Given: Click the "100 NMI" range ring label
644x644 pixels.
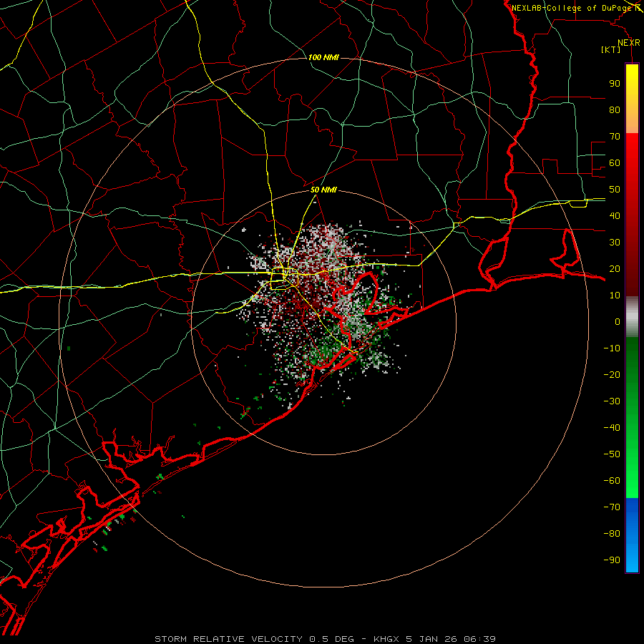Looking at the screenshot, I should pyautogui.click(x=323, y=57).
